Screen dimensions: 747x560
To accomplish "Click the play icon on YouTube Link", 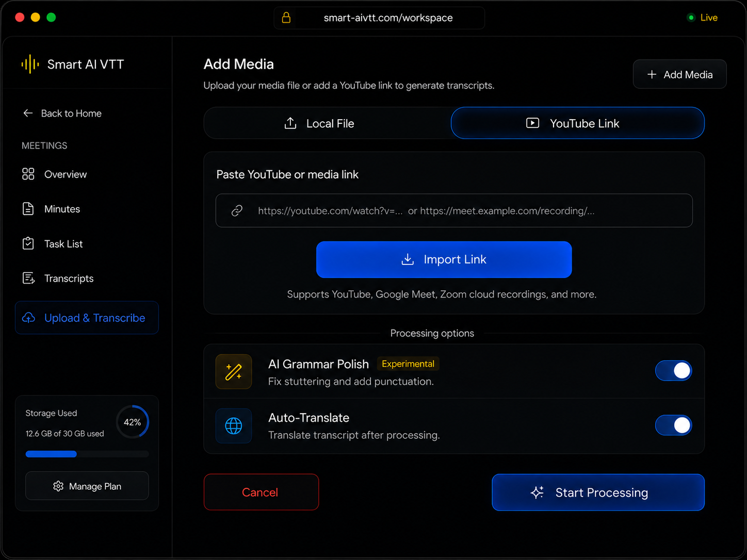I will tap(532, 123).
